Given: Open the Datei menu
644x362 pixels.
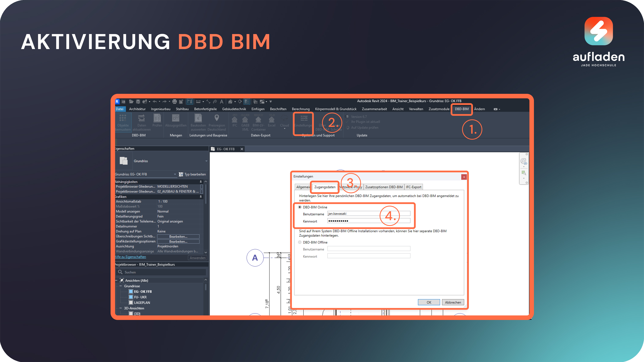Looking at the screenshot, I should click(120, 109).
